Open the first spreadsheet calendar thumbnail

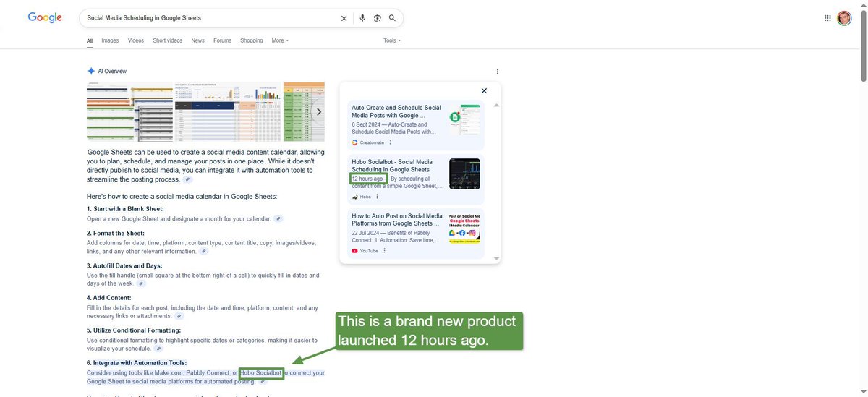coord(130,112)
